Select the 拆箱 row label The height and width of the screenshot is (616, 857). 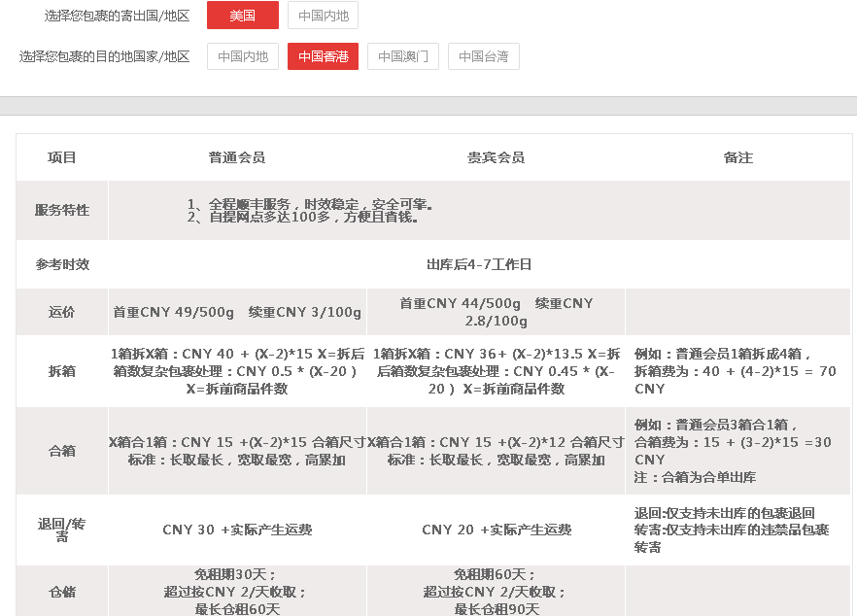(x=62, y=371)
